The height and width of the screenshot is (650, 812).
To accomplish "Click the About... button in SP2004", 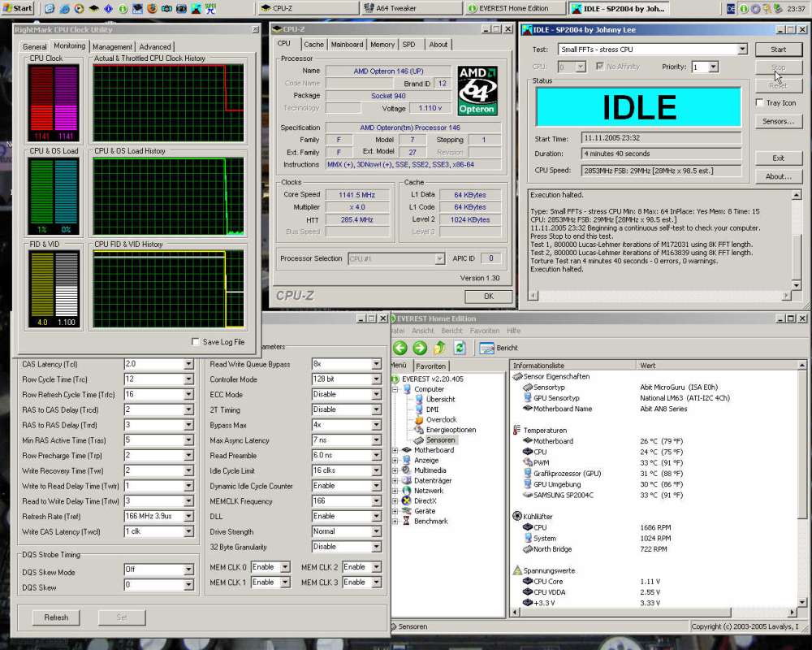I will pos(779,176).
